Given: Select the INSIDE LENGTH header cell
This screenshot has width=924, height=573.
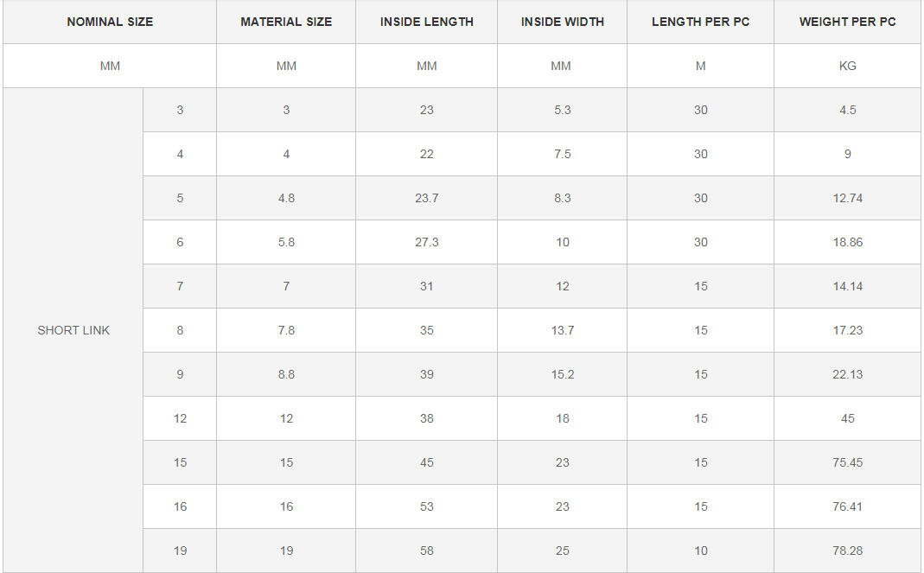Looking at the screenshot, I should coord(427,22).
